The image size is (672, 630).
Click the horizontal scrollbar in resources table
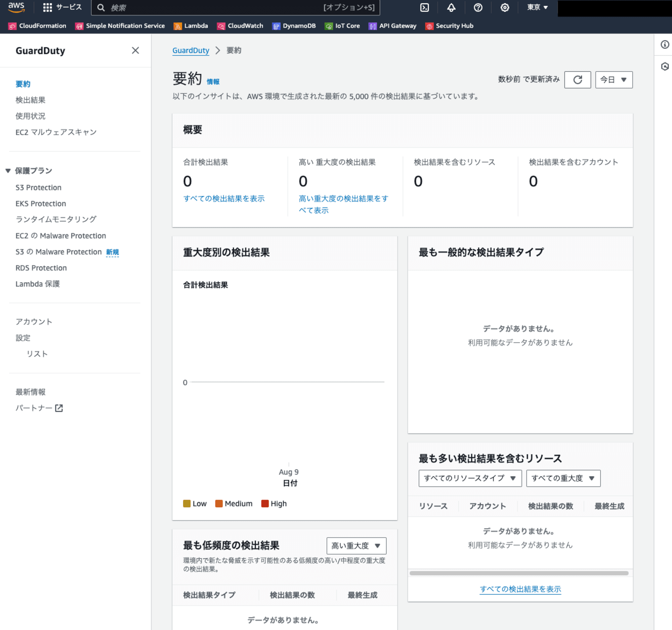point(519,573)
